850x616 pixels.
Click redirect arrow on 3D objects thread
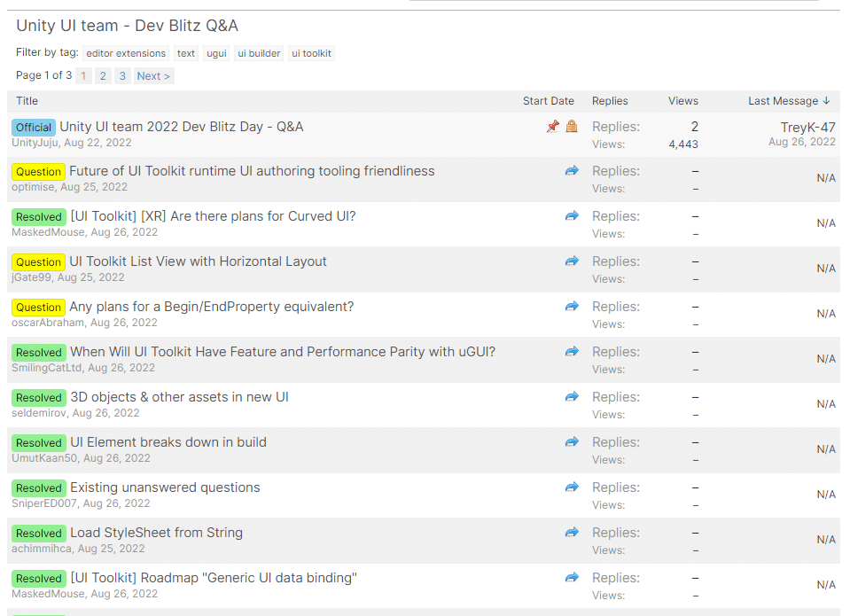[x=572, y=397]
